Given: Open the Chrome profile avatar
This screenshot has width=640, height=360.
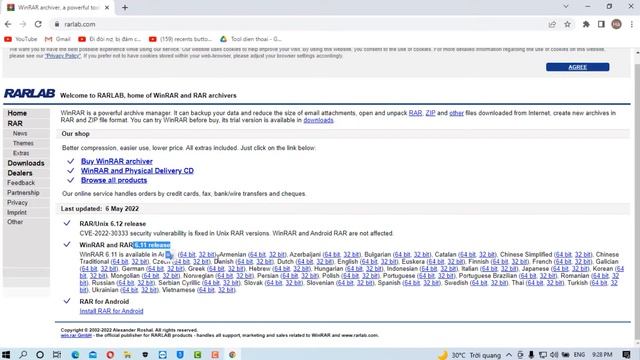Looking at the screenshot, I should 616,24.
